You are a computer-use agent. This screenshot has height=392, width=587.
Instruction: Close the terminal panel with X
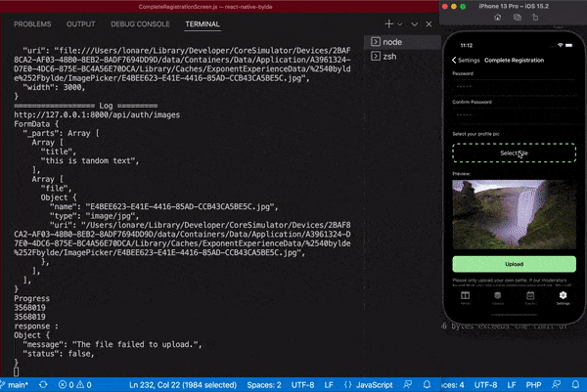click(429, 23)
